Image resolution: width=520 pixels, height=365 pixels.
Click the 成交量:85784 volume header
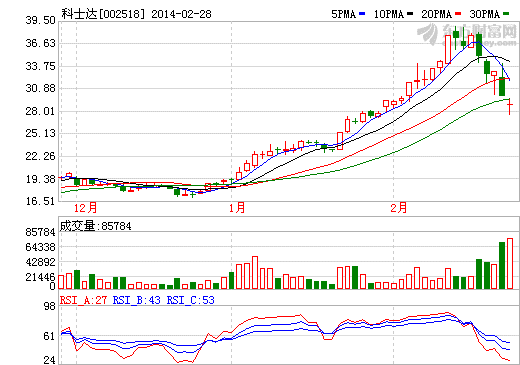click(x=95, y=226)
